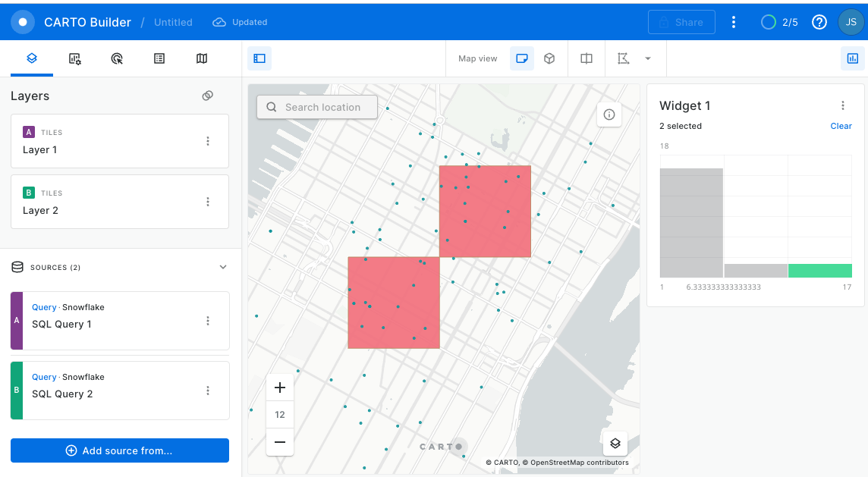This screenshot has height=477, width=868.
Task: Click Add source from button
Action: [x=120, y=450]
